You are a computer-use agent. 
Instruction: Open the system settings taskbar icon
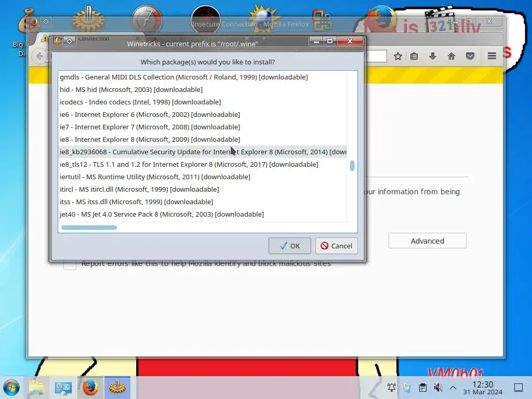pyautogui.click(x=63, y=388)
